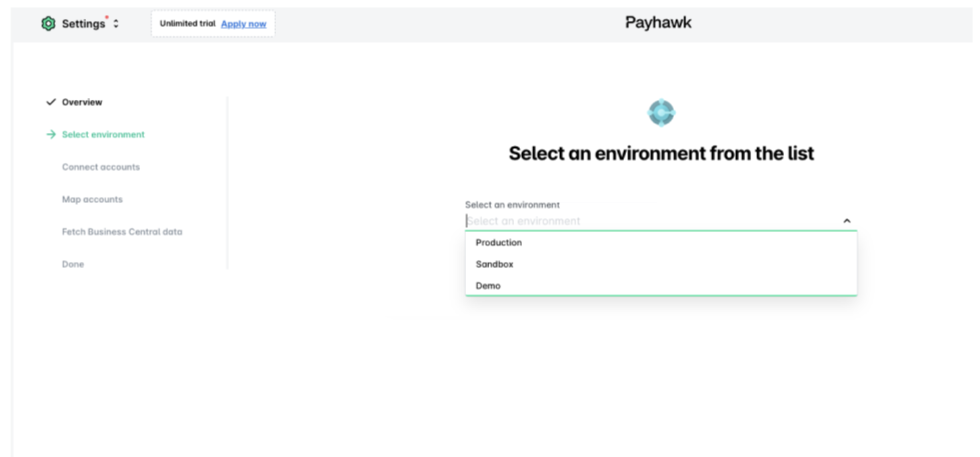Choose Sandbox from the environment list
This screenshot has width=980, height=457.
tap(661, 264)
